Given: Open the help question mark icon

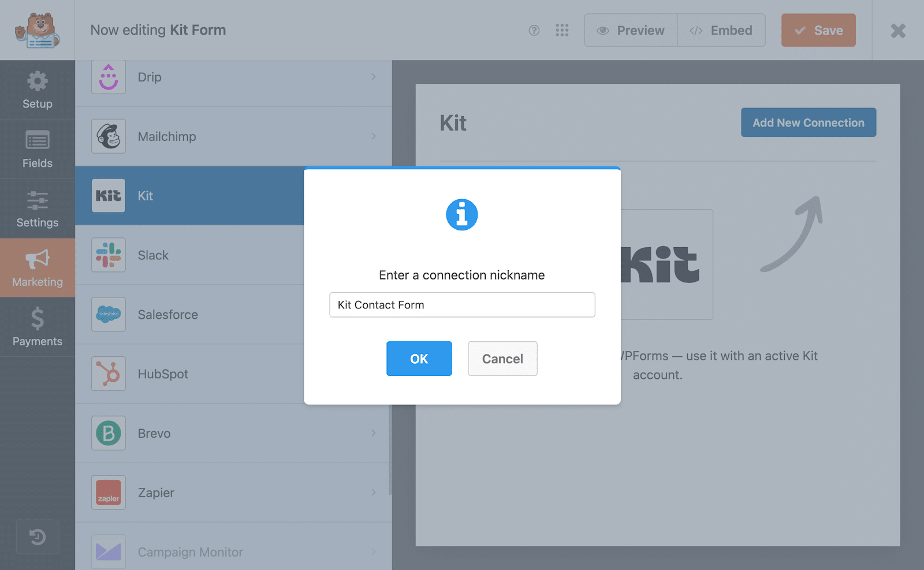Looking at the screenshot, I should 534,31.
